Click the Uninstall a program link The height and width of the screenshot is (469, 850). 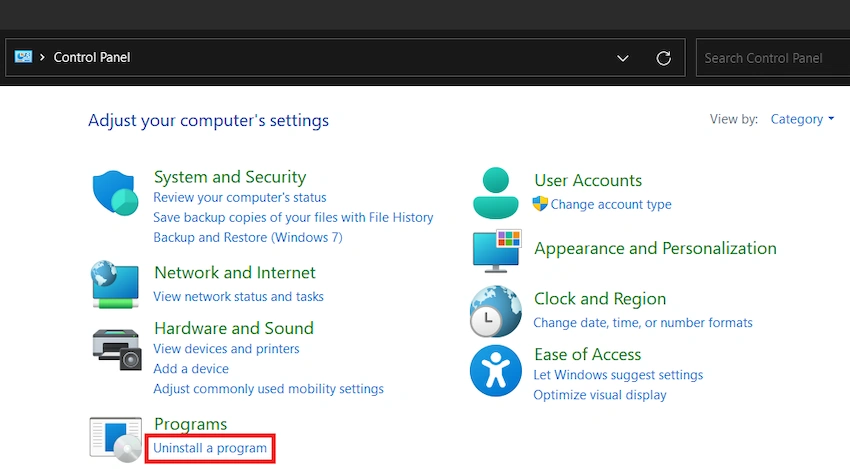210,448
